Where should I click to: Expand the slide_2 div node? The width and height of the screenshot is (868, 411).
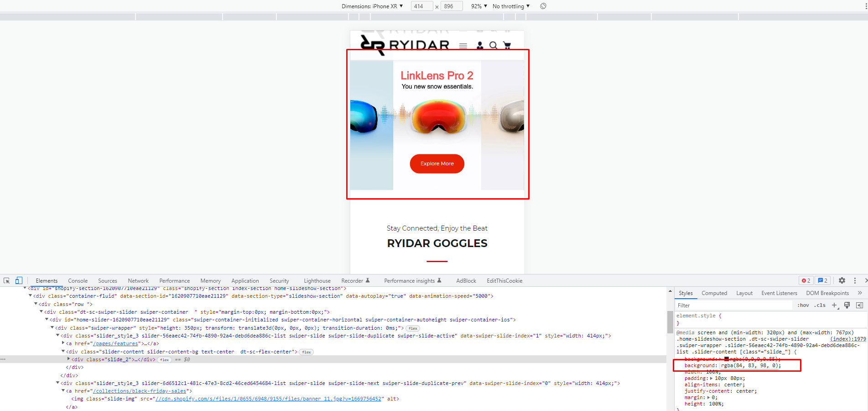(68, 359)
